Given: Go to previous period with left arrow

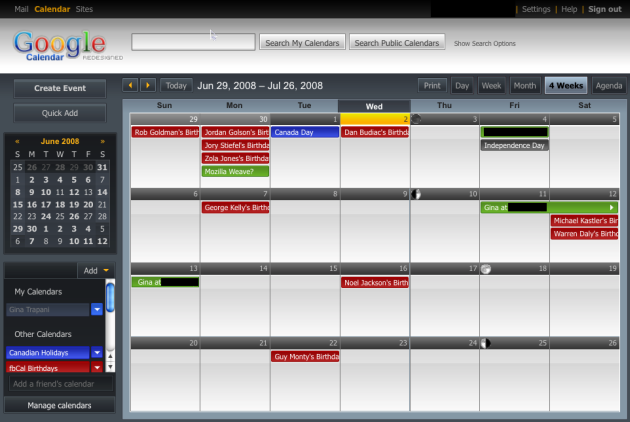Looking at the screenshot, I should [130, 85].
